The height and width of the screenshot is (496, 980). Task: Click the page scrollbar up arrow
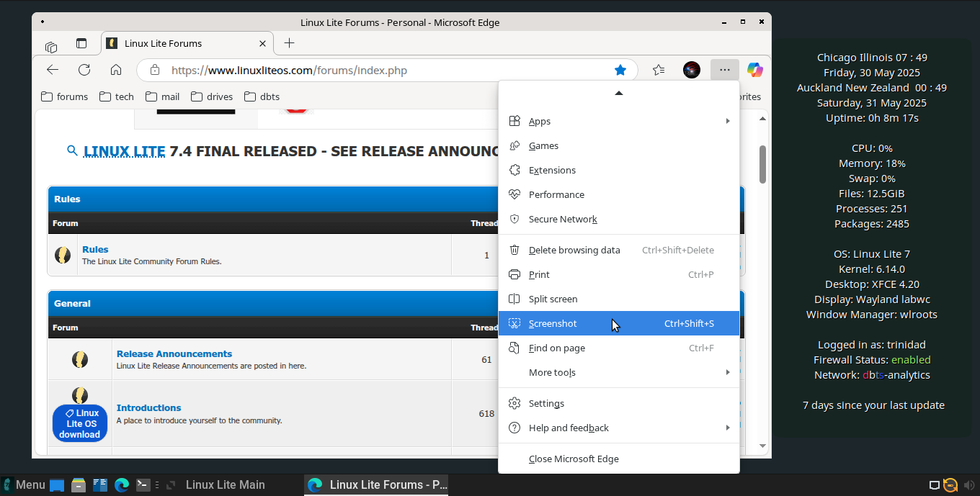click(x=763, y=117)
